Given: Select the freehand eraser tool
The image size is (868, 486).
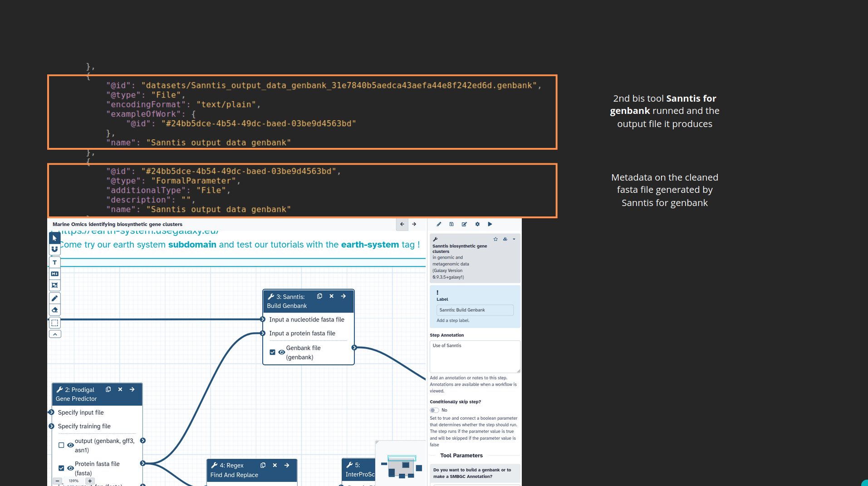Looking at the screenshot, I should [x=55, y=310].
